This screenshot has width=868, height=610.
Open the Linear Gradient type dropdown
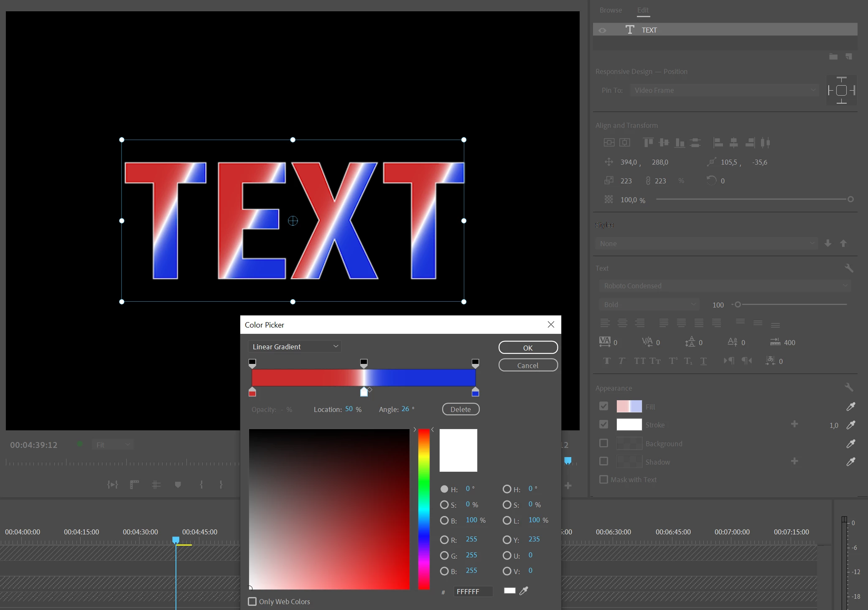(295, 347)
